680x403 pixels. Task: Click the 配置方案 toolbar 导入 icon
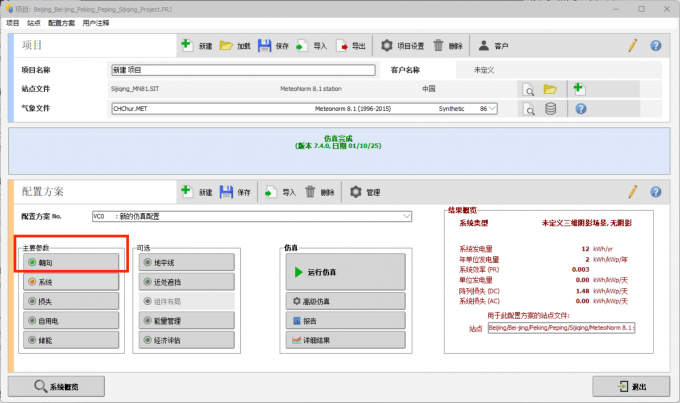click(271, 192)
